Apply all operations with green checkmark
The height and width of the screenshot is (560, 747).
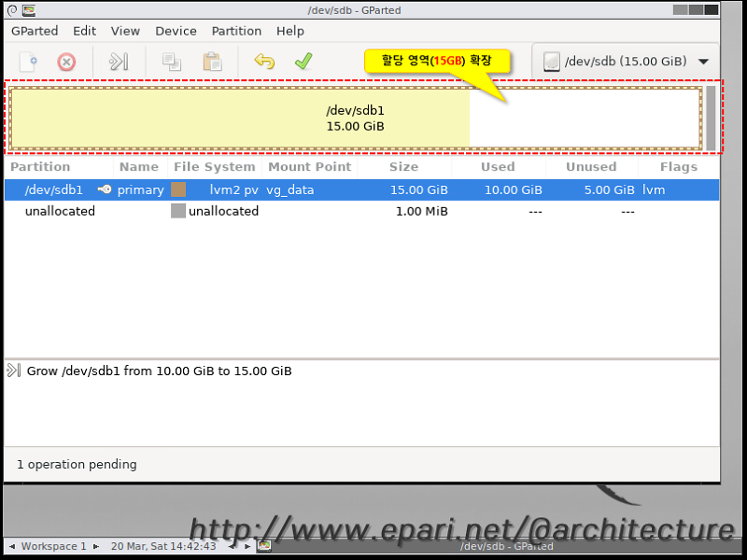303,61
